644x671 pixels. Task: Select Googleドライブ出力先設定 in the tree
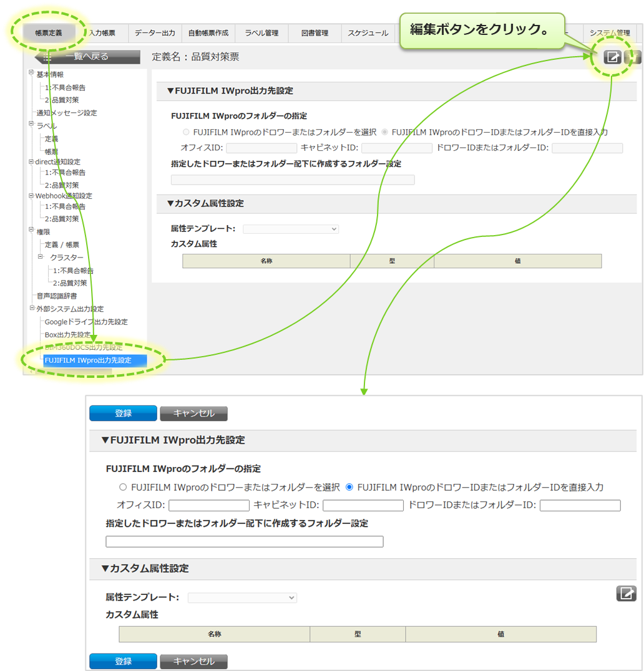click(86, 322)
